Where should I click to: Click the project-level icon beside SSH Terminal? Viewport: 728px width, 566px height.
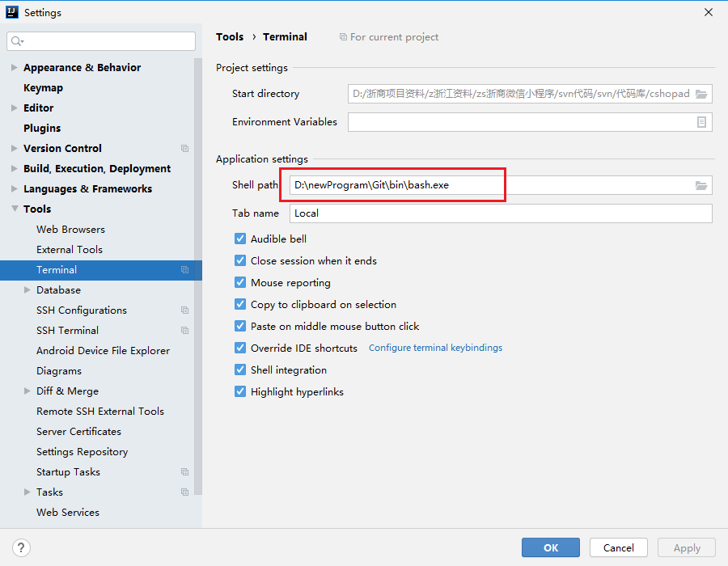(x=184, y=331)
